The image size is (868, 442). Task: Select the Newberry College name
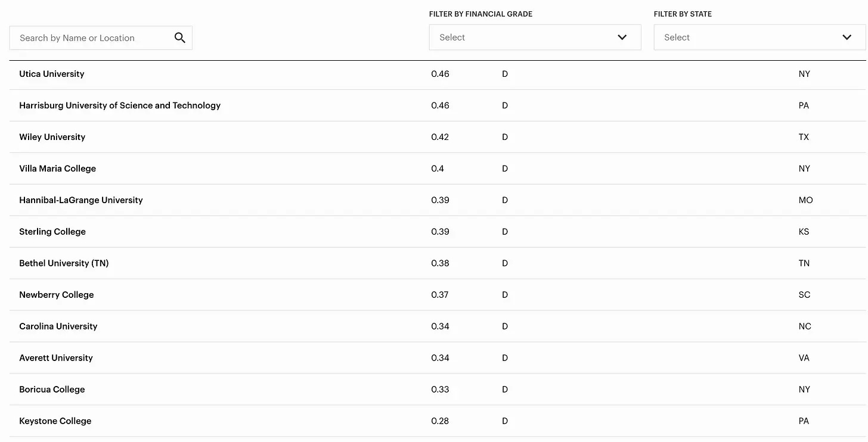(x=57, y=295)
